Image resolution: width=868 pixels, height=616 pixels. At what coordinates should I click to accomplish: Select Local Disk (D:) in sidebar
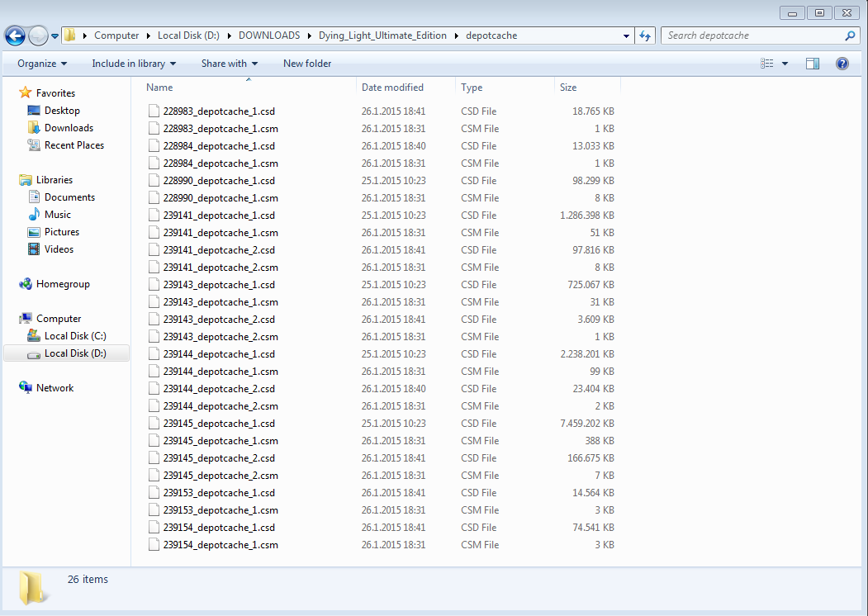[66, 353]
